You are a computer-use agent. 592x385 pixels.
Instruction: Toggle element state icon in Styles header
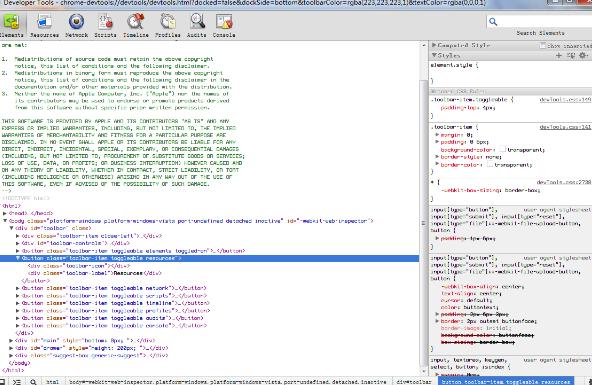(x=571, y=55)
